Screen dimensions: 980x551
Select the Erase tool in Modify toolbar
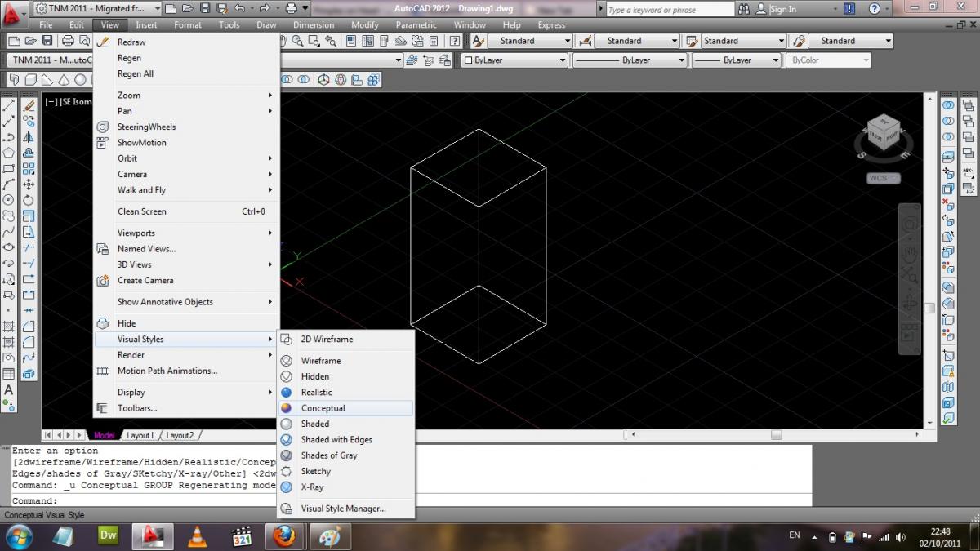click(29, 105)
